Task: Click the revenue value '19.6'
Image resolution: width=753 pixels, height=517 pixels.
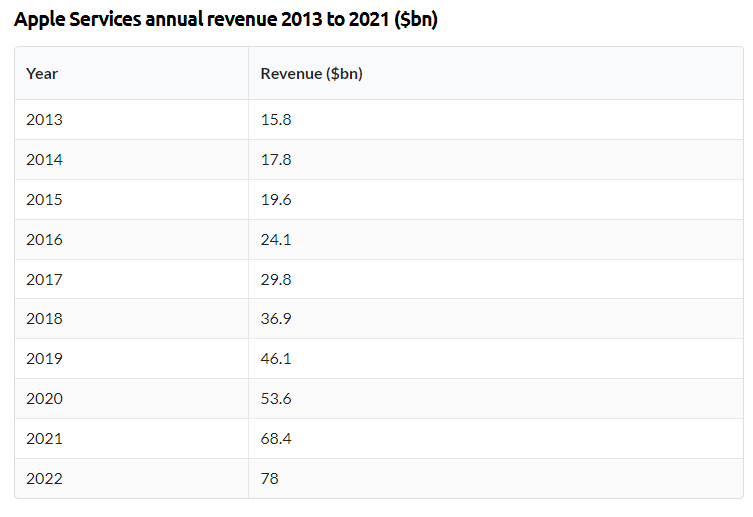Action: pyautogui.click(x=276, y=199)
